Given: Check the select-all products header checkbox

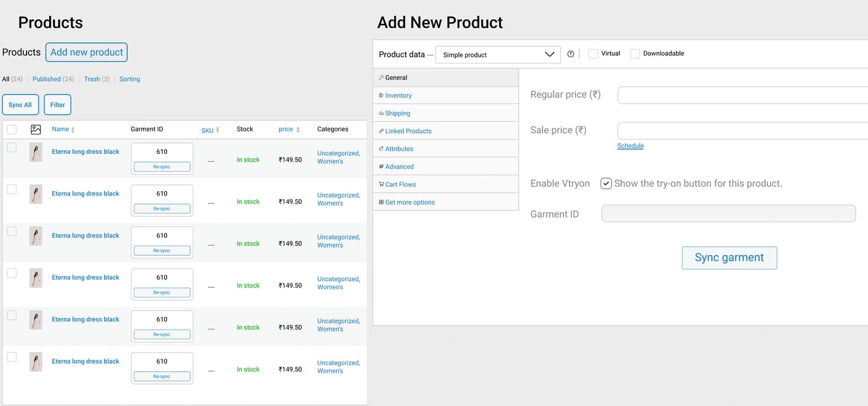Looking at the screenshot, I should [12, 129].
